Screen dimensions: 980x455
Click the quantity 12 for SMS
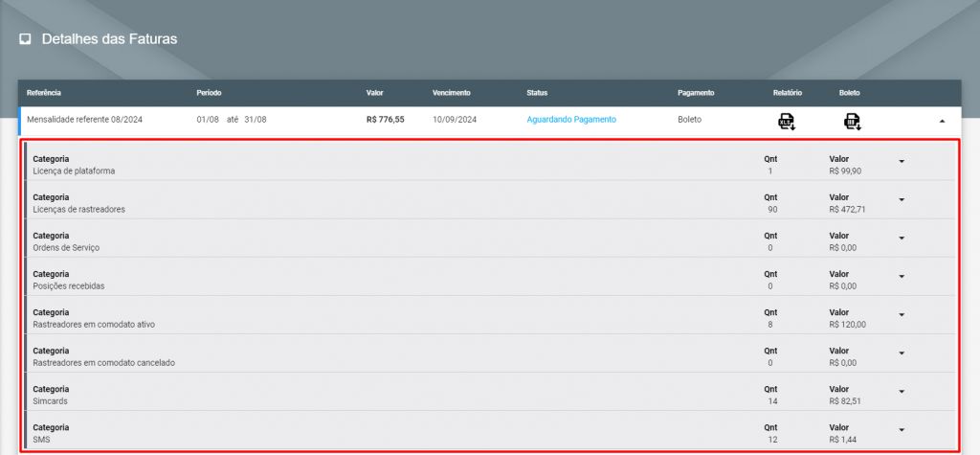point(772,440)
